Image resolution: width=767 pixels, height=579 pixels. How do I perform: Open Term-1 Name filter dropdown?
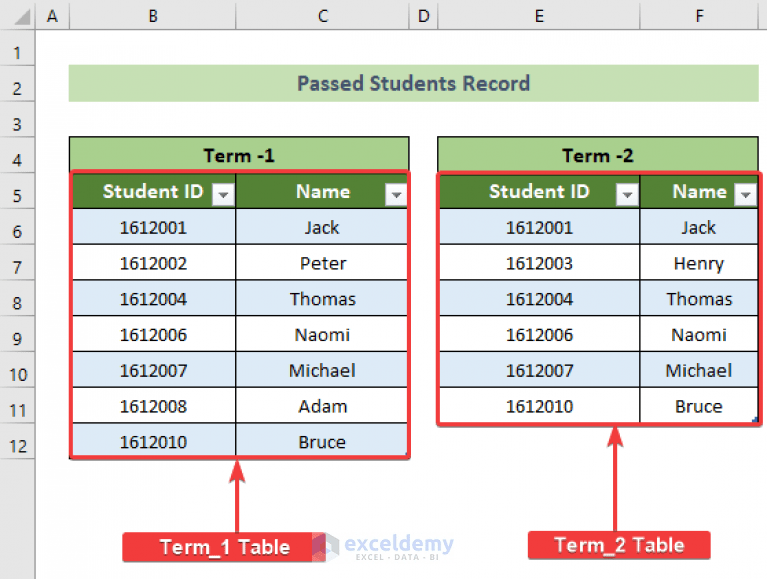pos(396,195)
